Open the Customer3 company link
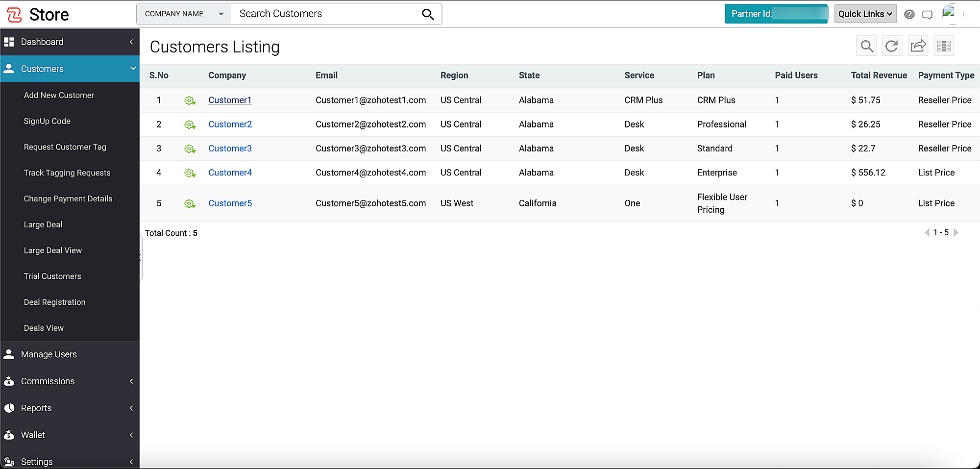 [230, 148]
